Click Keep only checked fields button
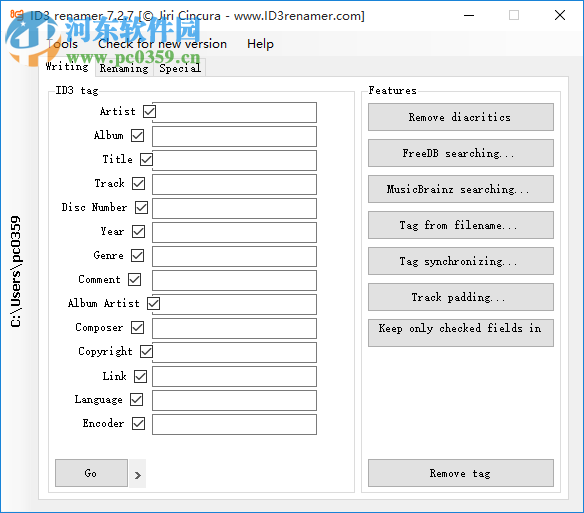584x513 pixels. coord(461,333)
